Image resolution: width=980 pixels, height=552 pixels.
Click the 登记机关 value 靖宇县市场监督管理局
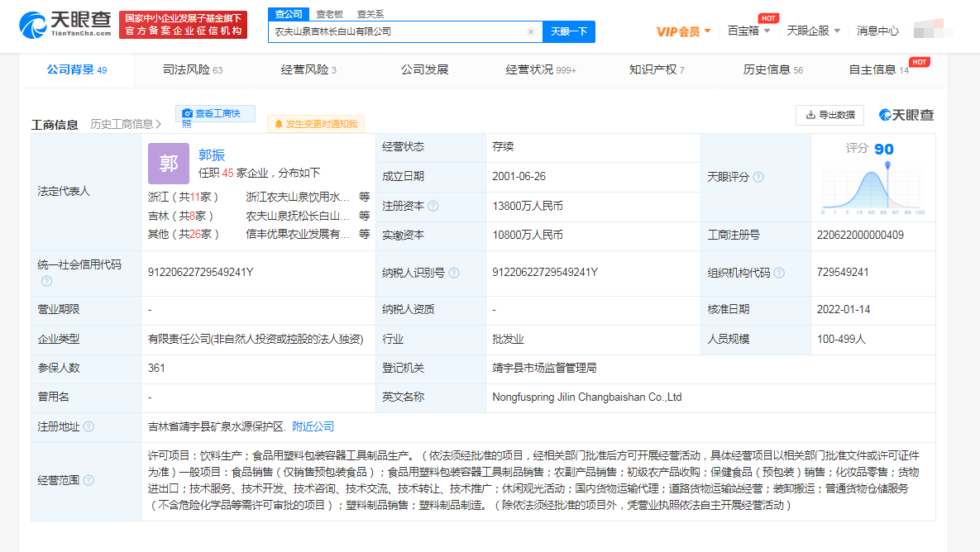pyautogui.click(x=544, y=369)
